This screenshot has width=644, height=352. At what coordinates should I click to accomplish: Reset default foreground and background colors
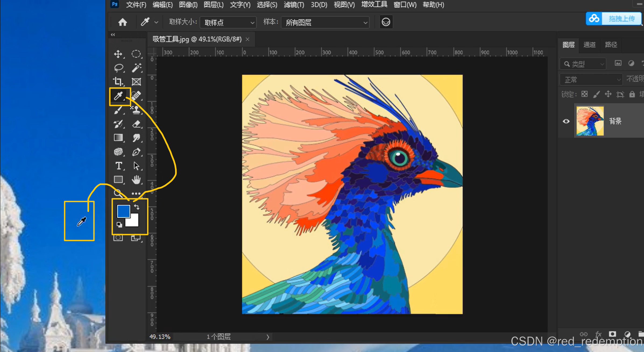click(x=119, y=225)
